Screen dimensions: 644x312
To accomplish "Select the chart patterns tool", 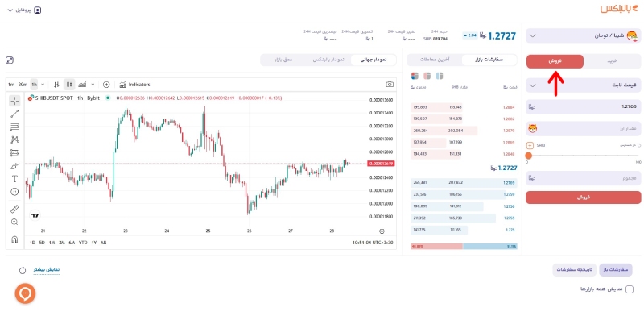I will 14,139.
